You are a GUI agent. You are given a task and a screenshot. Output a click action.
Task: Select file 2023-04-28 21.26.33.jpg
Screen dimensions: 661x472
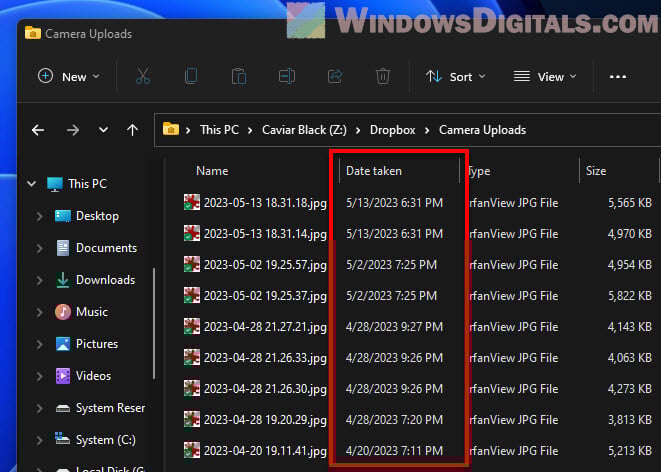coord(265,358)
